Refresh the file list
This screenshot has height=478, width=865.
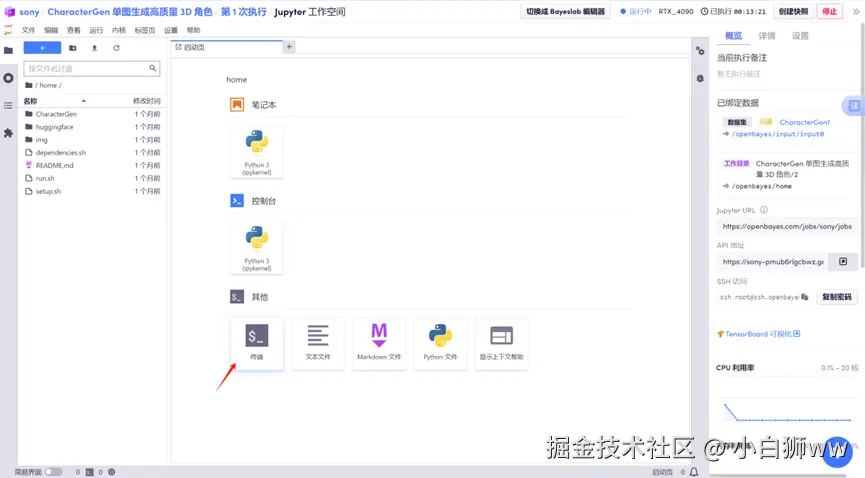click(116, 48)
